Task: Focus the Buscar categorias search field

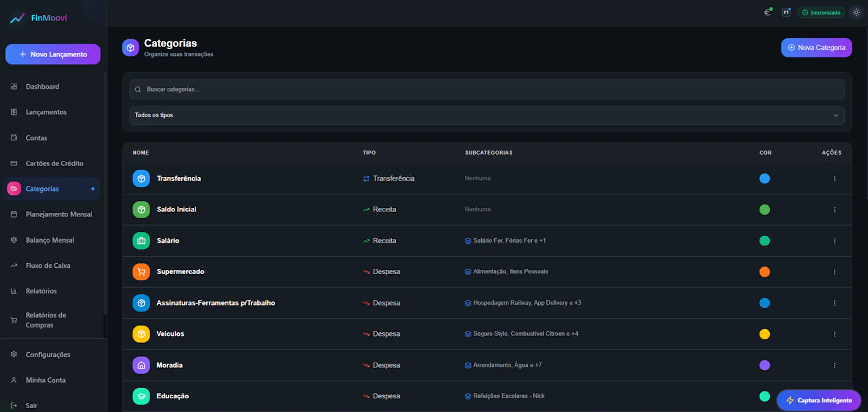Action: [x=487, y=90]
